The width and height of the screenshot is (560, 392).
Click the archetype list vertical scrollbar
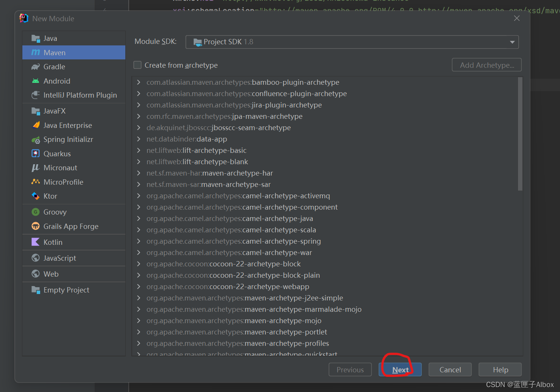pyautogui.click(x=520, y=134)
